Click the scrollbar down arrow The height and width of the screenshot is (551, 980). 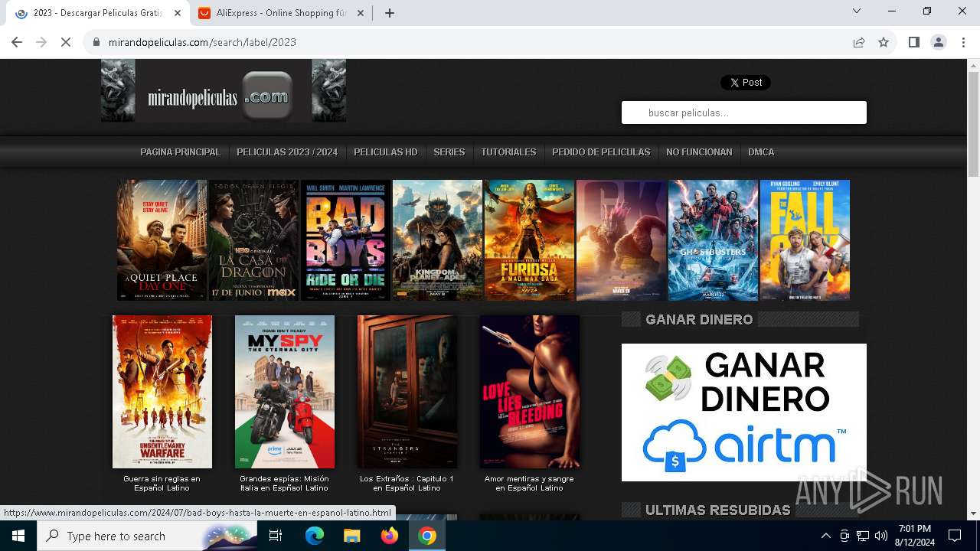(973, 514)
